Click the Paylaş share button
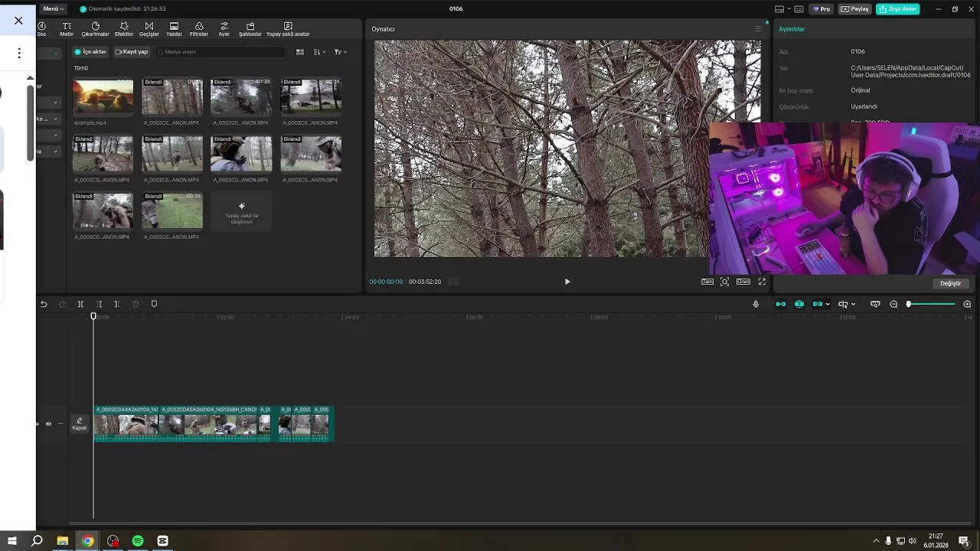 coord(855,9)
